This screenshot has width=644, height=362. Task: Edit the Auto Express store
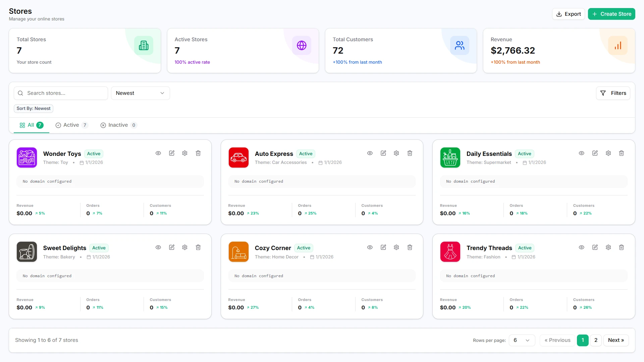383,153
